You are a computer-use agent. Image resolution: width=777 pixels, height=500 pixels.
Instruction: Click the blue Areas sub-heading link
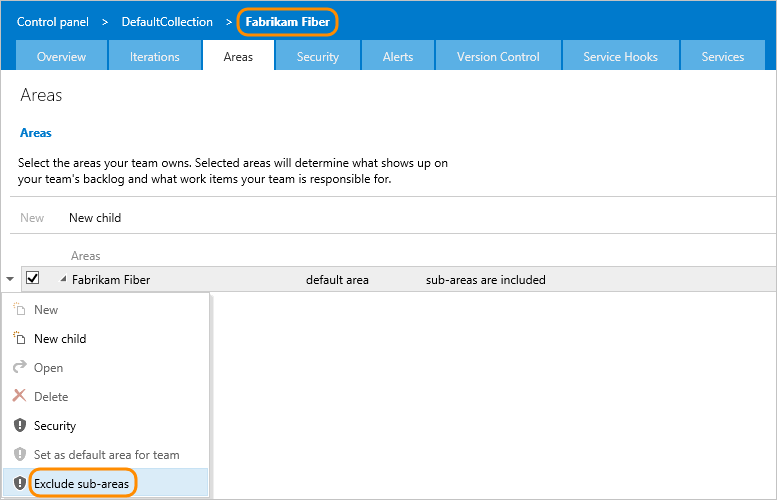[x=36, y=133]
